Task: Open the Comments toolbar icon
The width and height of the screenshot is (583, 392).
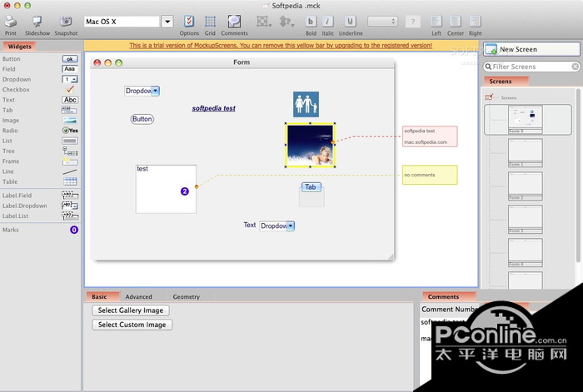Action: [x=234, y=22]
